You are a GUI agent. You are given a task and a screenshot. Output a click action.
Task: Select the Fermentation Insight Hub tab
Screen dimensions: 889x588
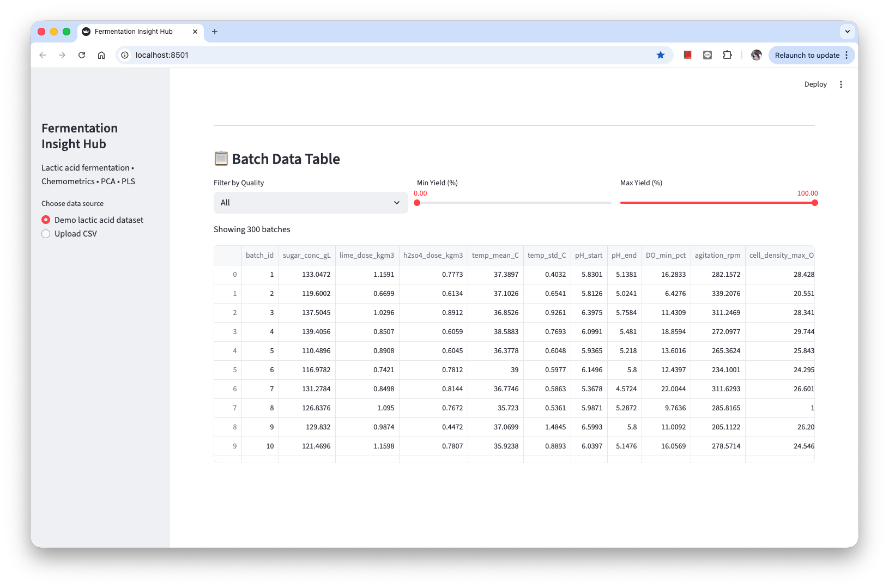click(x=141, y=32)
